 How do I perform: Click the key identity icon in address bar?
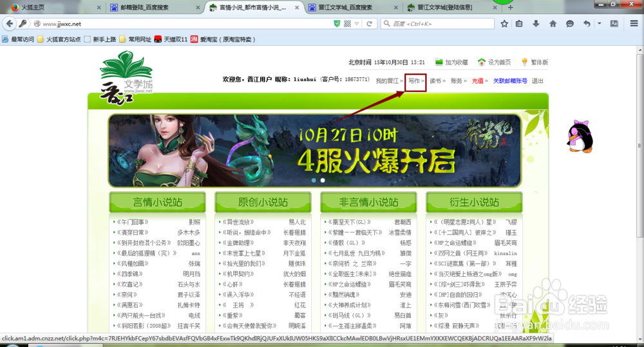click(x=23, y=24)
